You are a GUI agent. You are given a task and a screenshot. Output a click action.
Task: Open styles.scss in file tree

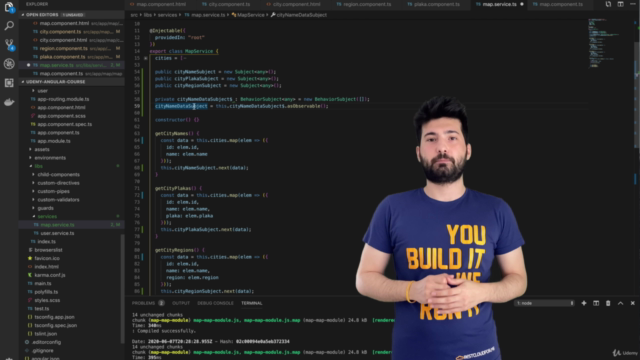coord(47,300)
